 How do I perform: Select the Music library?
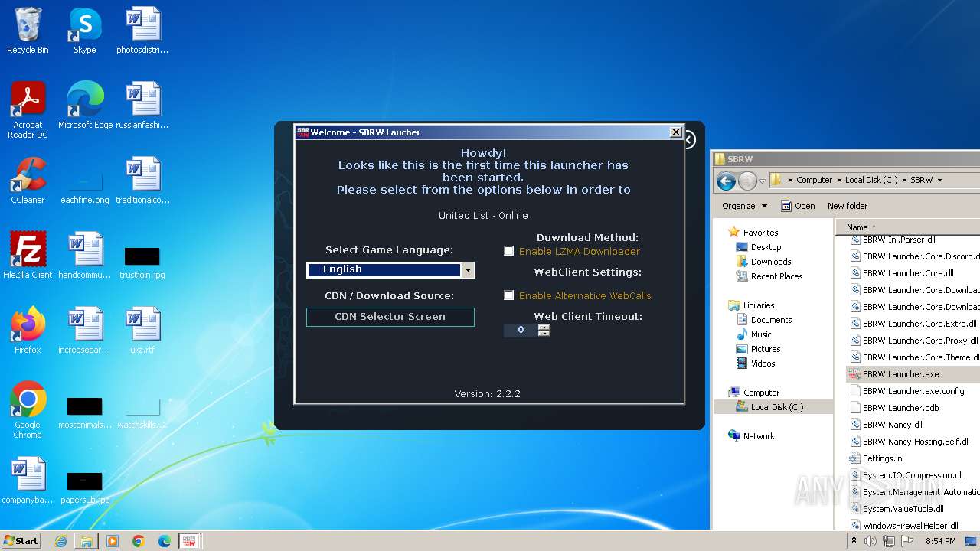[761, 334]
